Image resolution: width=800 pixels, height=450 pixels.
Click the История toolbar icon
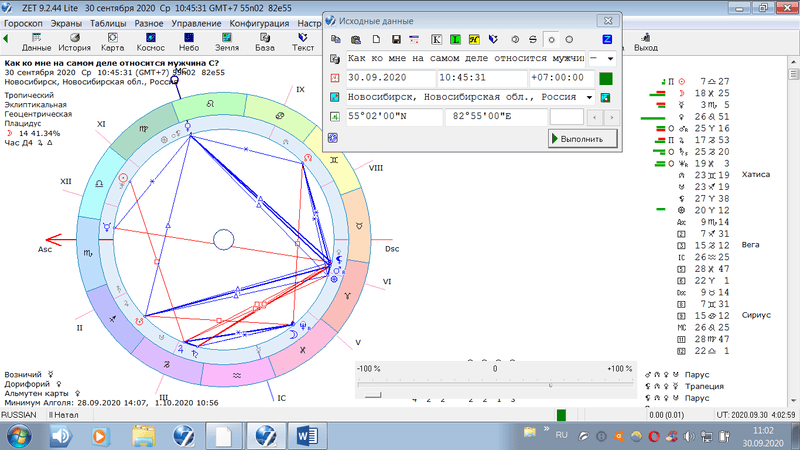click(74, 41)
